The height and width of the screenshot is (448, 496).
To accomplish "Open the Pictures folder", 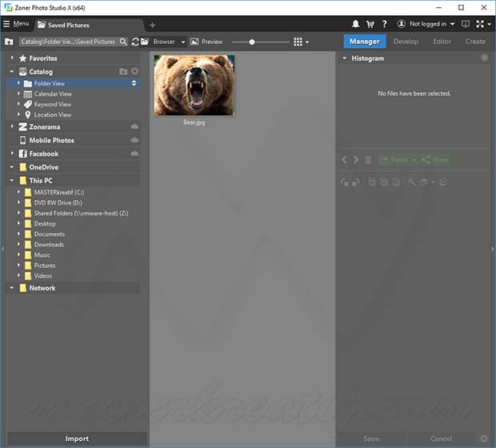I will [45, 265].
